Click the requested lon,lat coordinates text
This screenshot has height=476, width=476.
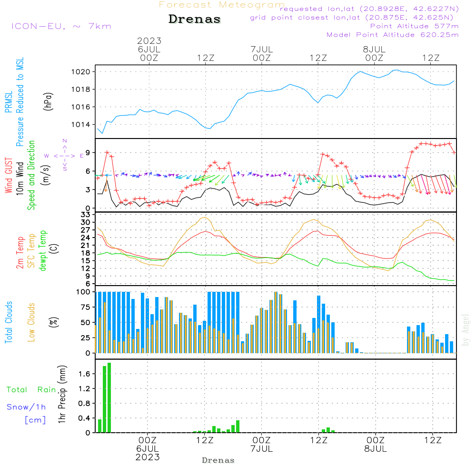pyautogui.click(x=369, y=9)
